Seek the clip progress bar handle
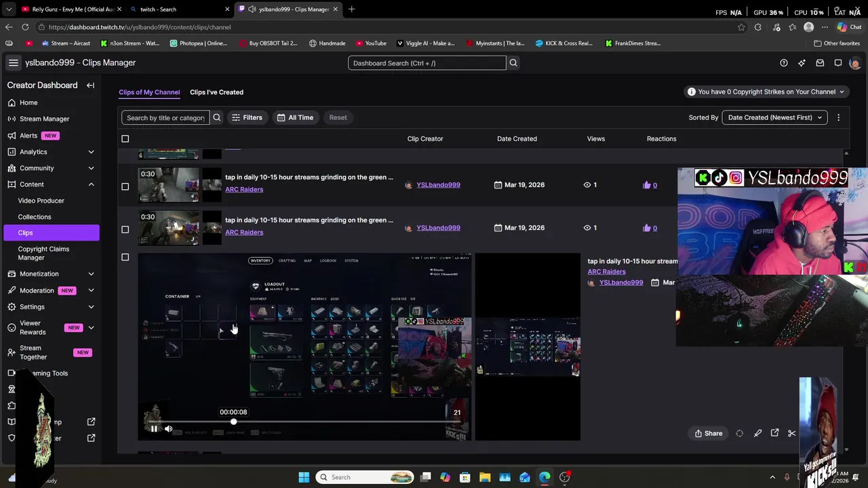The image size is (868, 488). pyautogui.click(x=233, y=422)
